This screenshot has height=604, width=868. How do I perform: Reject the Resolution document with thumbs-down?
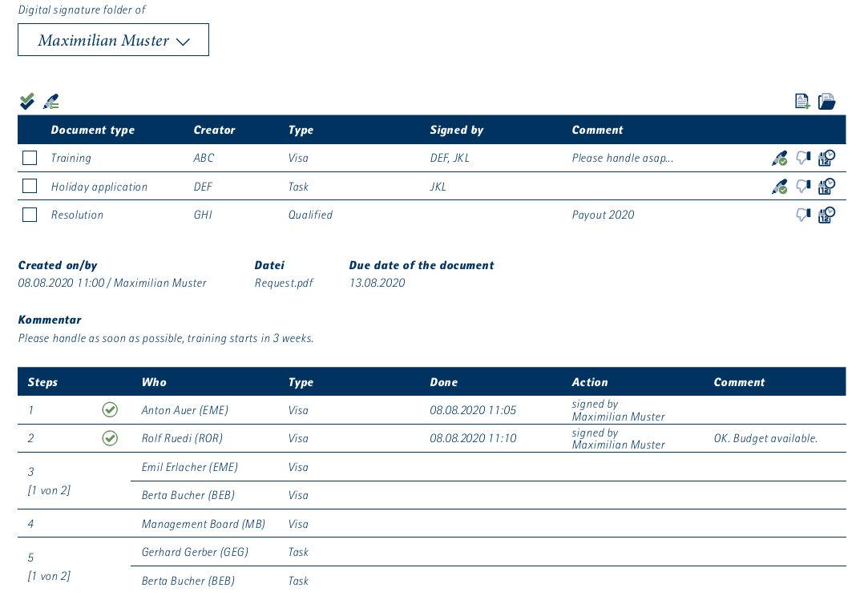(x=803, y=215)
